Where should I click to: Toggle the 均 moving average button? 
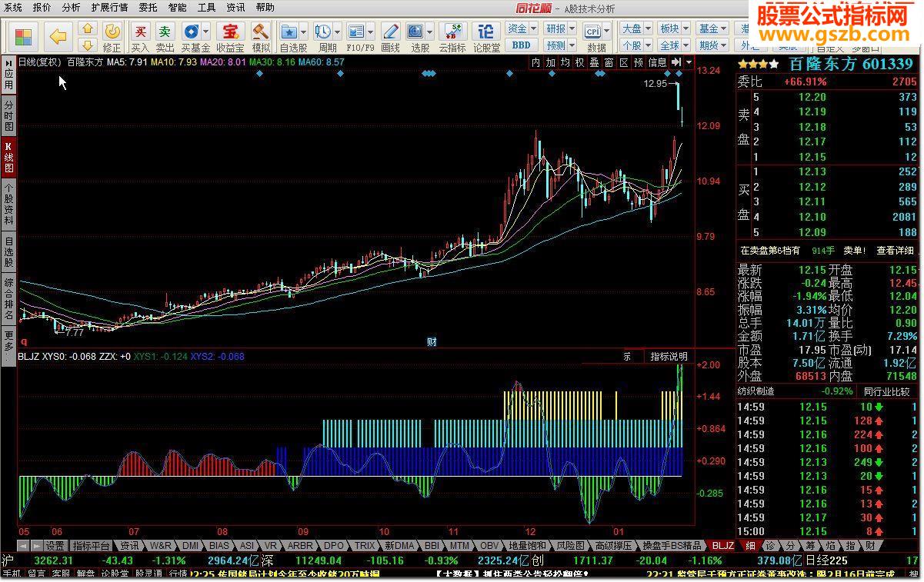(x=564, y=62)
